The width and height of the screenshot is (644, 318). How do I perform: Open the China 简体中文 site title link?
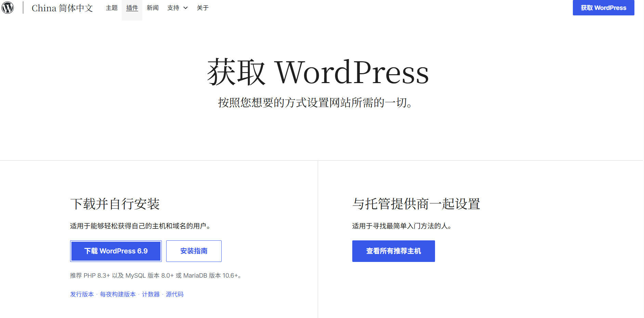[62, 8]
